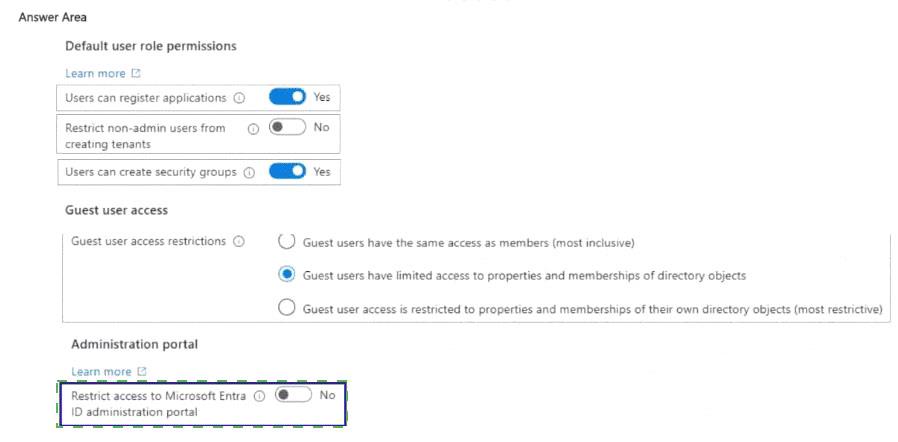Viewport: 898px width, 442px height.
Task: Click info icon beside Users can register applications
Action: [239, 98]
